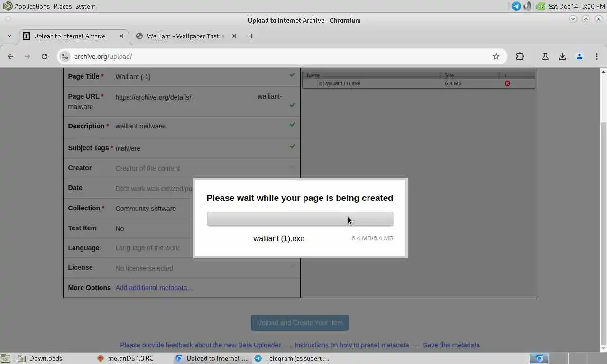Click the Creator field placeholder
607x364 pixels.
point(147,168)
